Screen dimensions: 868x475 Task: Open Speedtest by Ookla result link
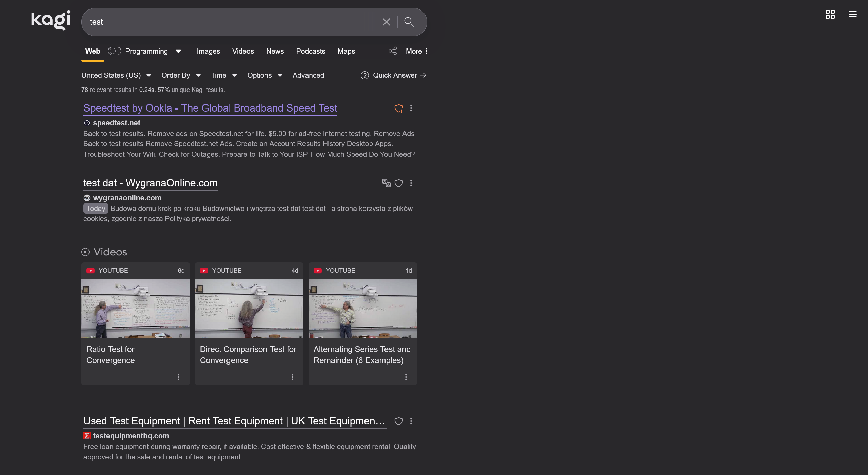coord(210,108)
